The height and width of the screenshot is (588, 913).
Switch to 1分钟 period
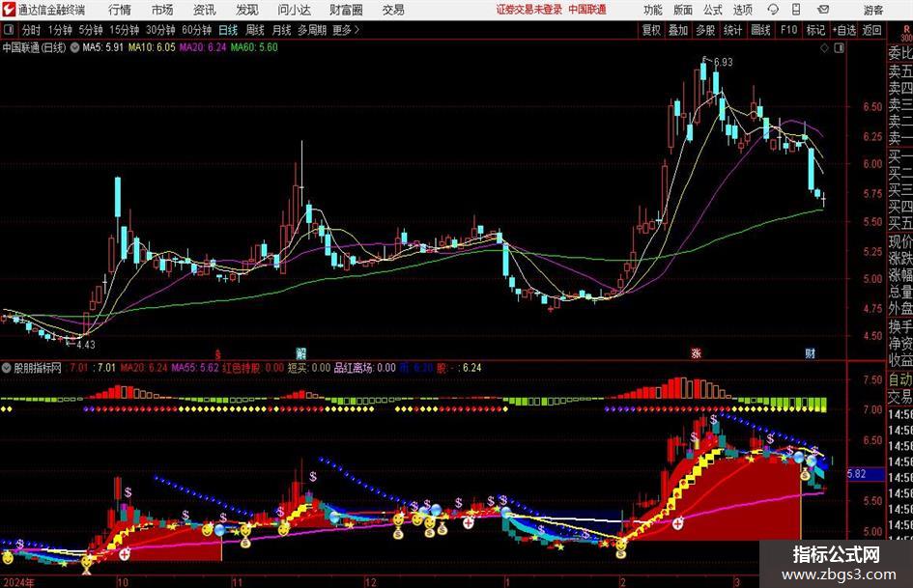pos(60,30)
